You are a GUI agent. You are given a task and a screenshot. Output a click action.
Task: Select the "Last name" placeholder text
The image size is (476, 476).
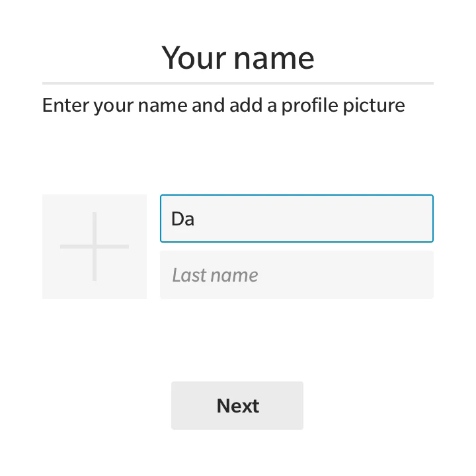(x=215, y=275)
